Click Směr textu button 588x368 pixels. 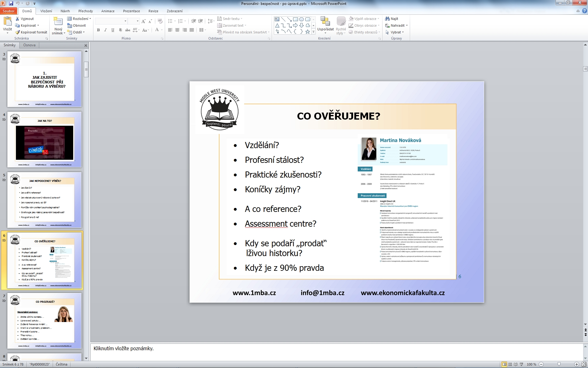(x=230, y=19)
